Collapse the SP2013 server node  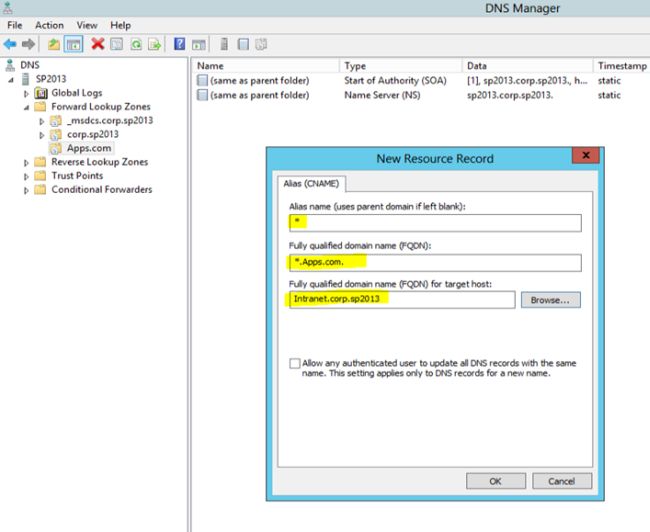click(x=11, y=80)
